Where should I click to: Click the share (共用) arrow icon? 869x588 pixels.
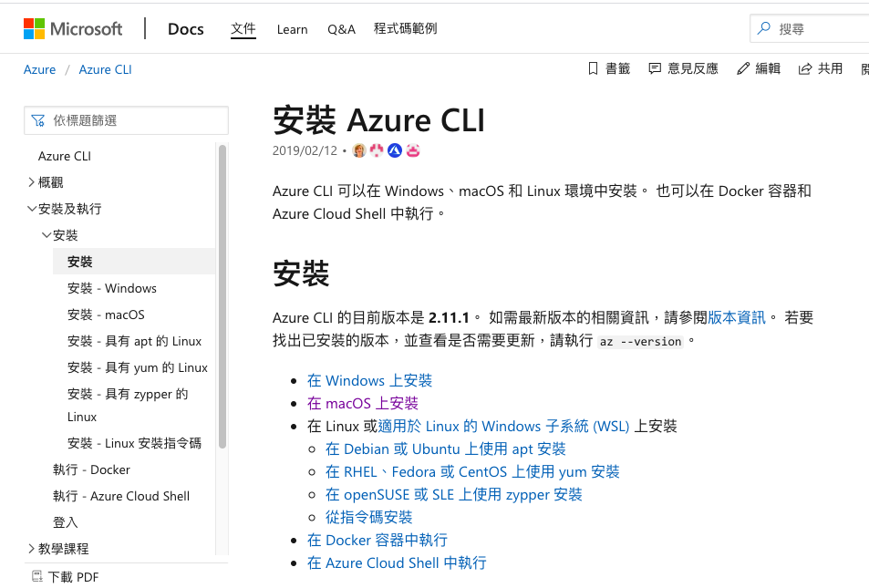click(804, 68)
